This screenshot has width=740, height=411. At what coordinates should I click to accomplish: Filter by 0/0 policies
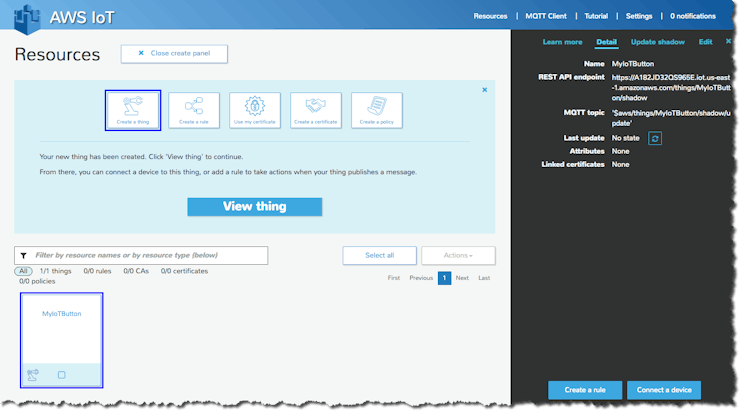(x=37, y=281)
